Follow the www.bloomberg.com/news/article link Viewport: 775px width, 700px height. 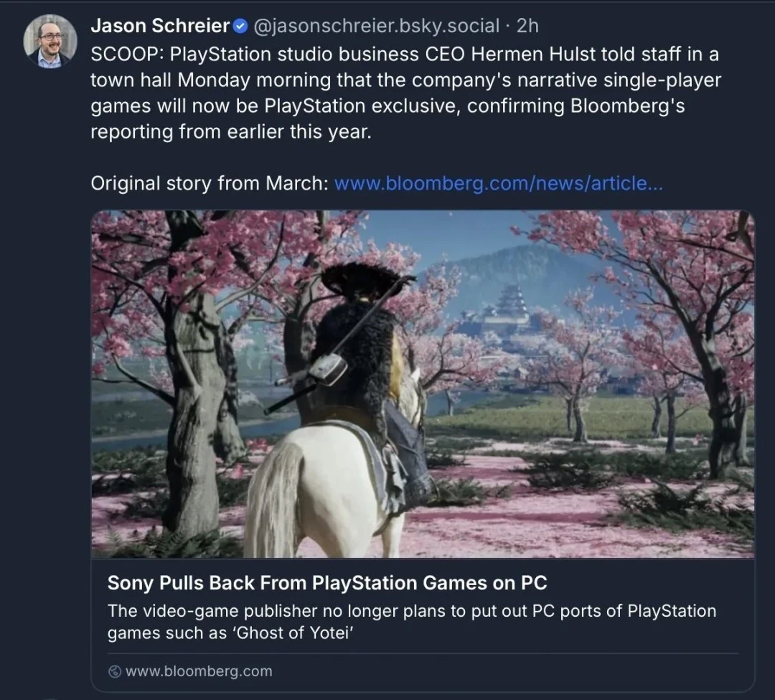(499, 183)
